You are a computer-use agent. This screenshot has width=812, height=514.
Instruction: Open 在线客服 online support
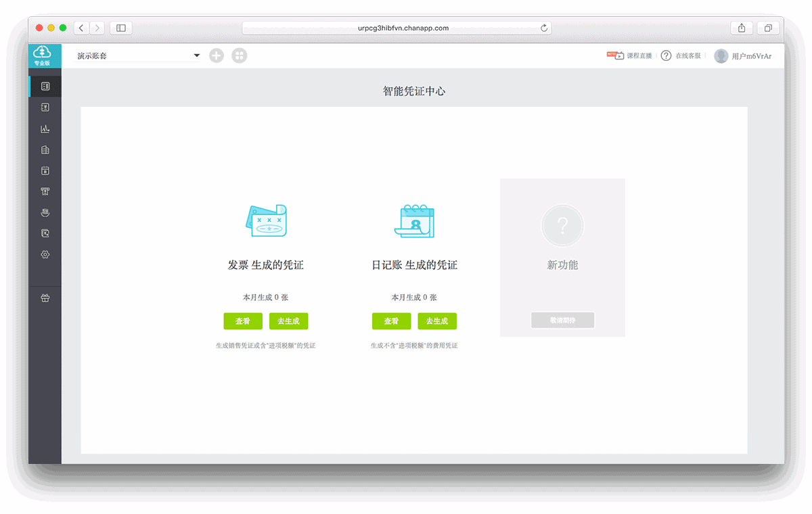(x=681, y=56)
